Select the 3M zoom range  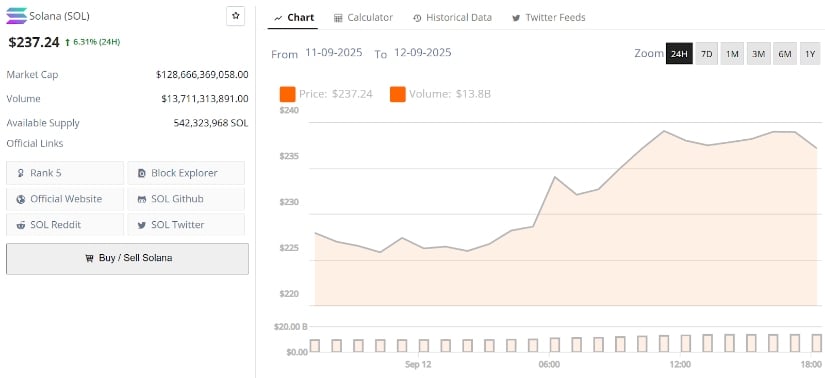click(x=758, y=54)
